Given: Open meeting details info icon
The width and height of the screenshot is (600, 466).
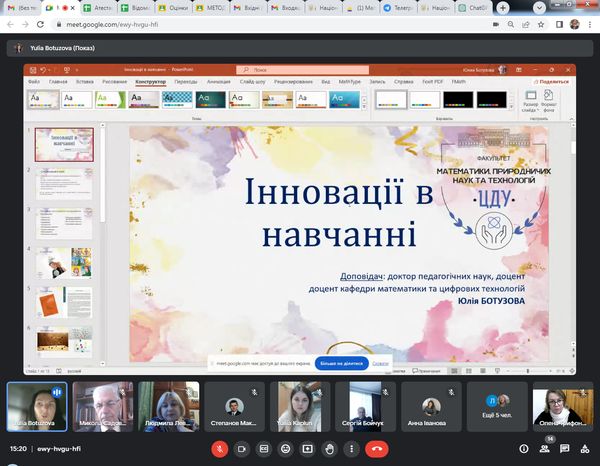Looking at the screenshot, I should pyautogui.click(x=523, y=449).
